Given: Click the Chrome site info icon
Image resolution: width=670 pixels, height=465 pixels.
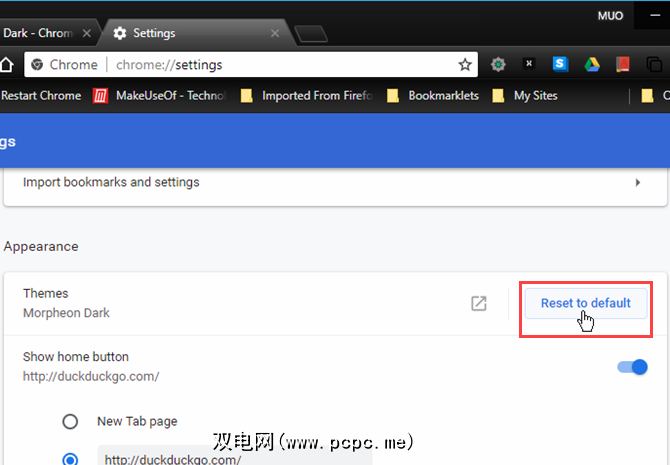Looking at the screenshot, I should pos(37,65).
